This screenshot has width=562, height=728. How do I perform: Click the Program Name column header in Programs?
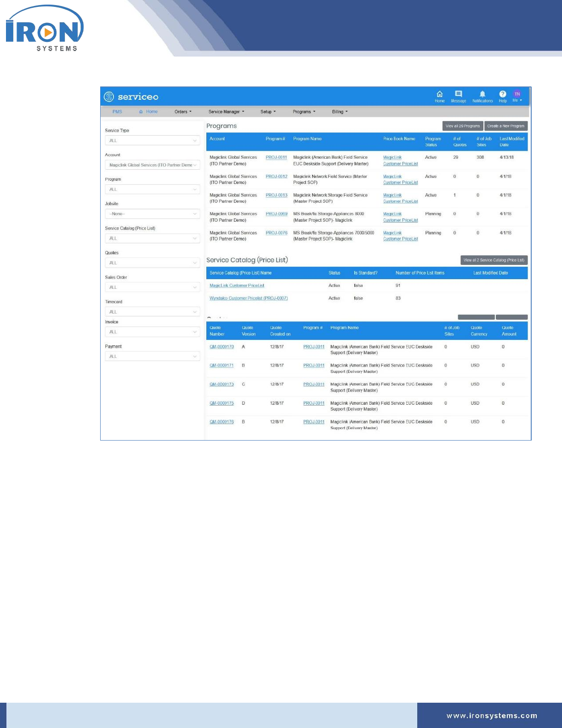tap(307, 139)
